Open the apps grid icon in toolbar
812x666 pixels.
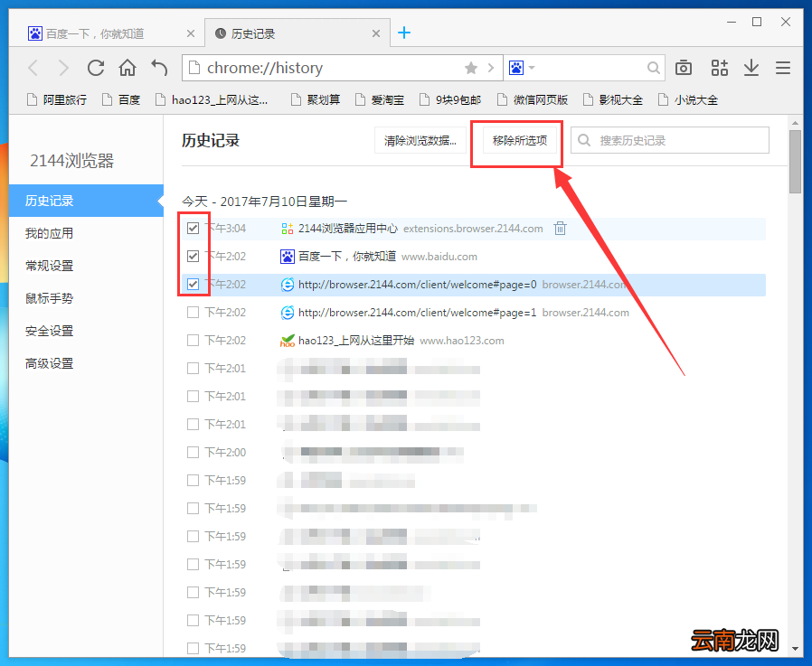click(x=719, y=68)
